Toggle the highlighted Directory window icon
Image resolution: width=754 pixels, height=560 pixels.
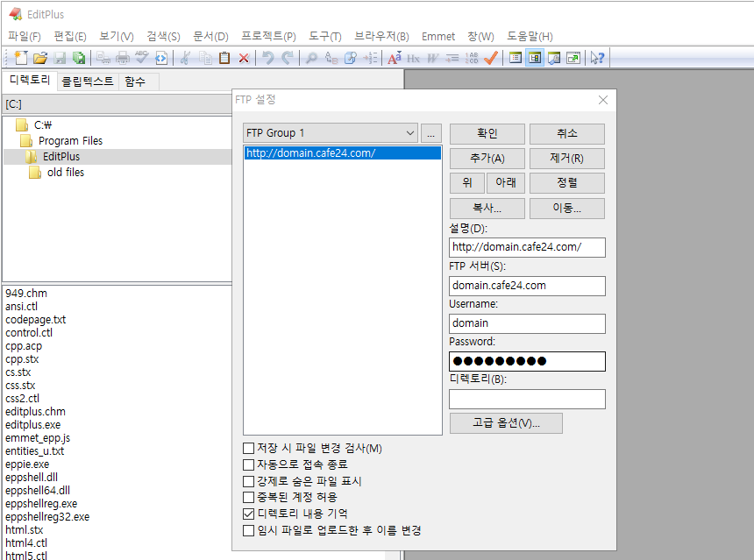pos(535,58)
